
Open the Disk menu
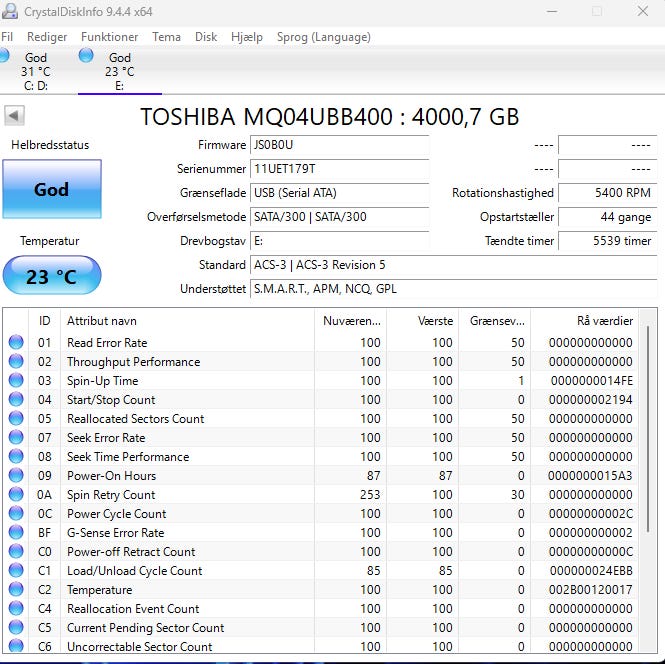(x=206, y=37)
